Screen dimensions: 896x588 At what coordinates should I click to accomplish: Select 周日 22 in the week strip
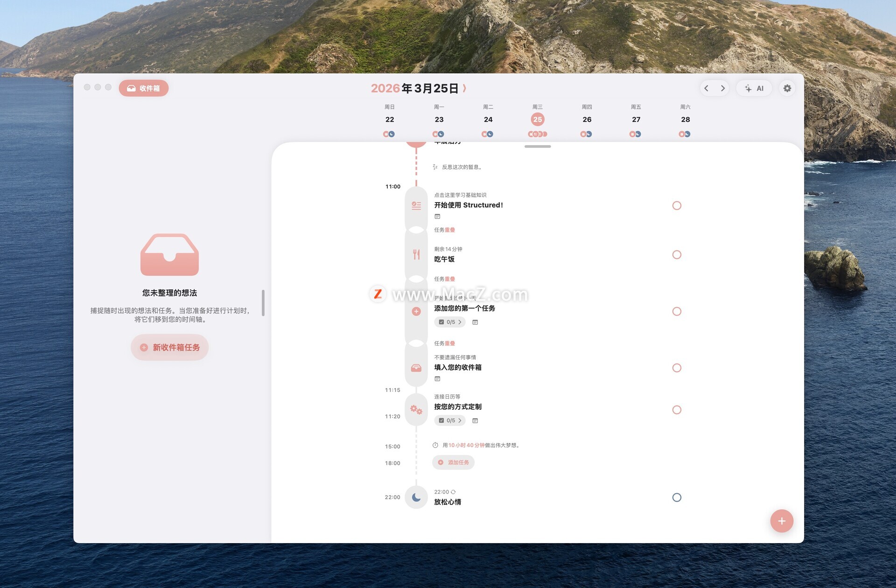[x=390, y=119]
